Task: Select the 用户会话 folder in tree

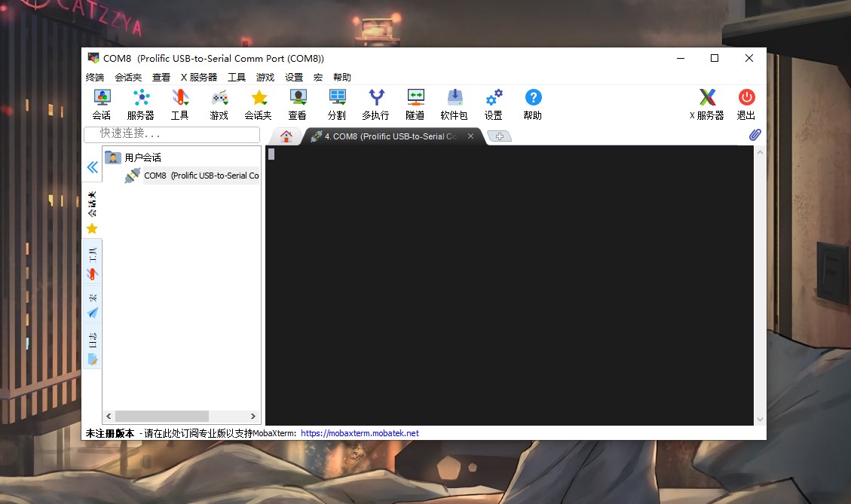Action: (142, 157)
